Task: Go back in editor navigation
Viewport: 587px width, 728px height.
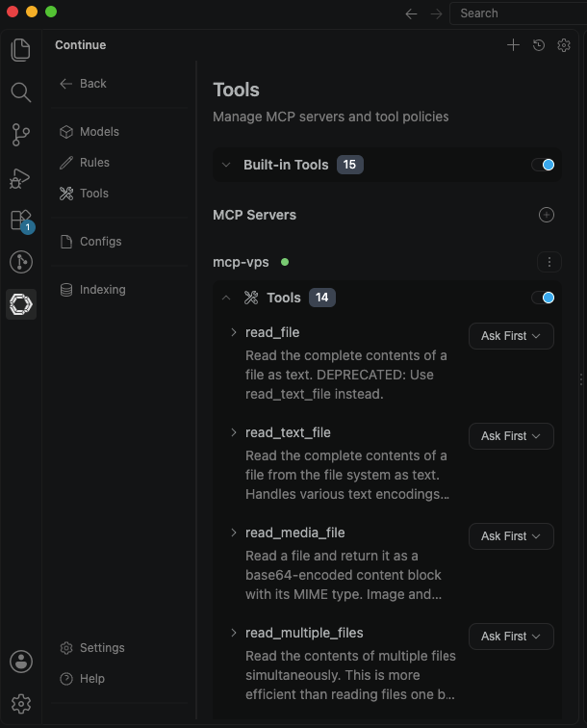Action: coord(411,13)
